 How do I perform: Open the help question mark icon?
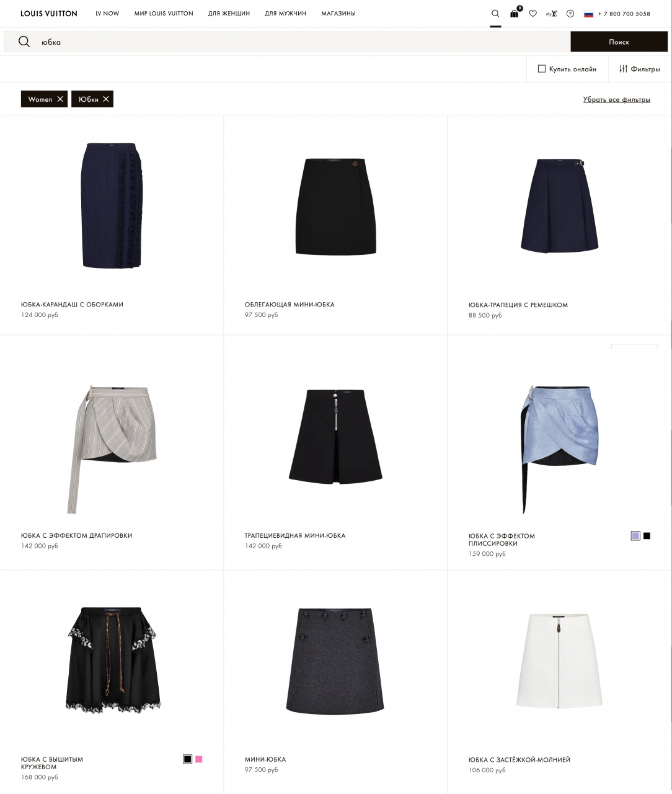pyautogui.click(x=570, y=14)
